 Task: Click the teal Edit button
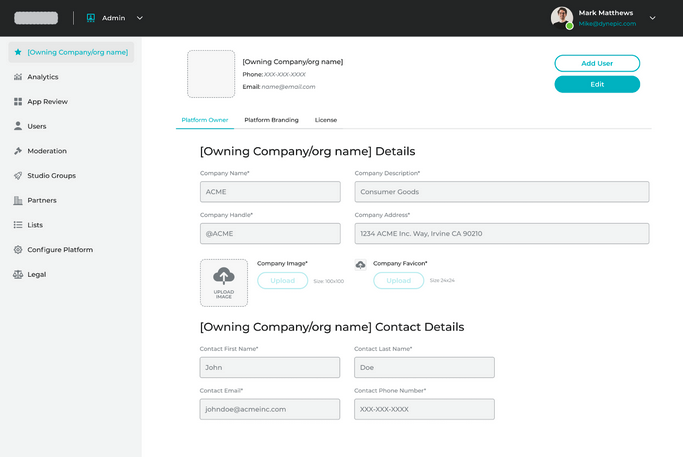click(597, 84)
